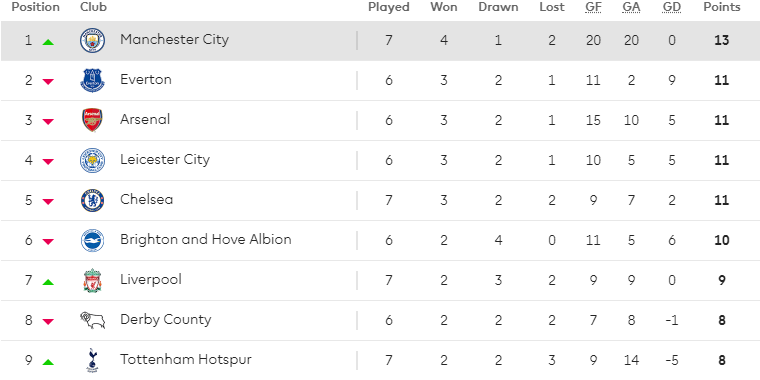Click the GD column header abbreviation
The height and width of the screenshot is (380, 760).
point(671,7)
